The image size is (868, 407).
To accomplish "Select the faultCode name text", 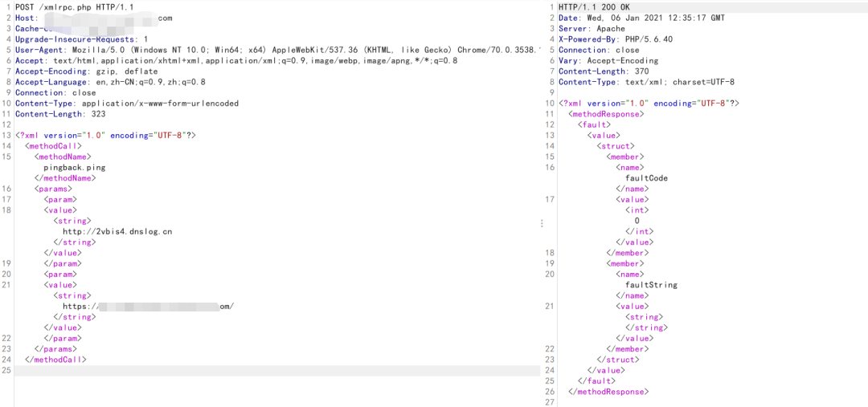I will (646, 178).
